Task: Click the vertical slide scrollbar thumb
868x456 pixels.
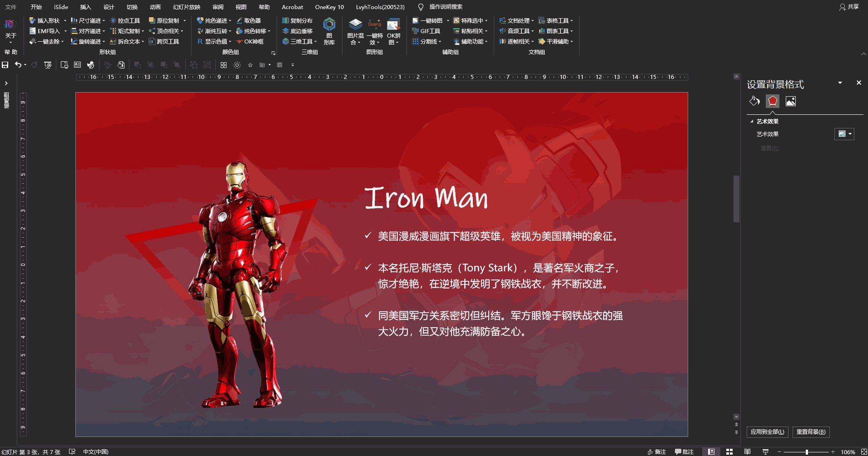Action: (x=736, y=199)
